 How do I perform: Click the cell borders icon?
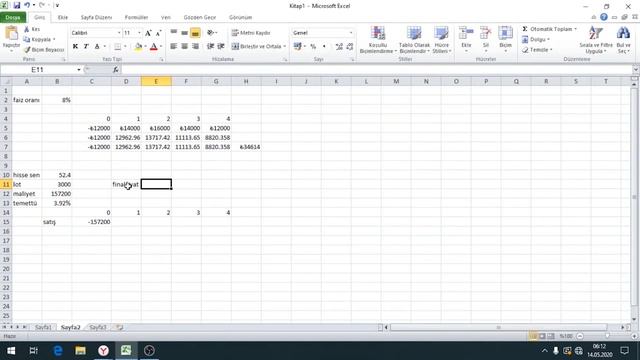tap(118, 47)
